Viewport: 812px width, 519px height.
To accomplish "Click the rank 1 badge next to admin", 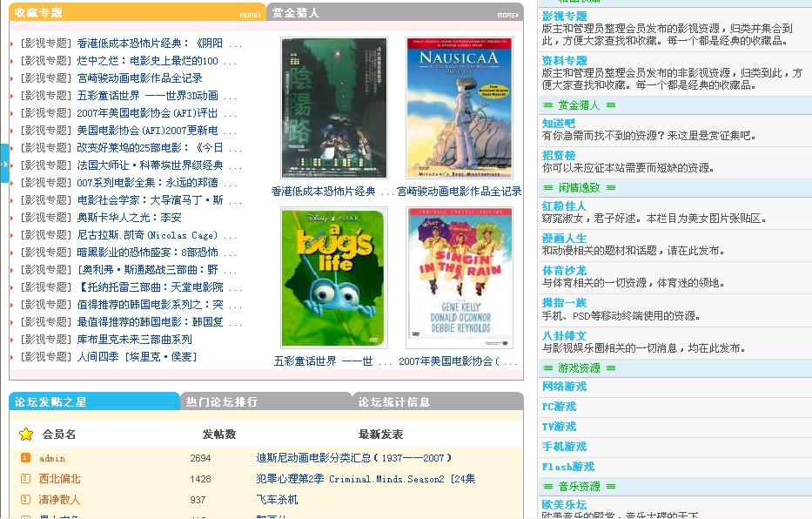I will [25, 458].
